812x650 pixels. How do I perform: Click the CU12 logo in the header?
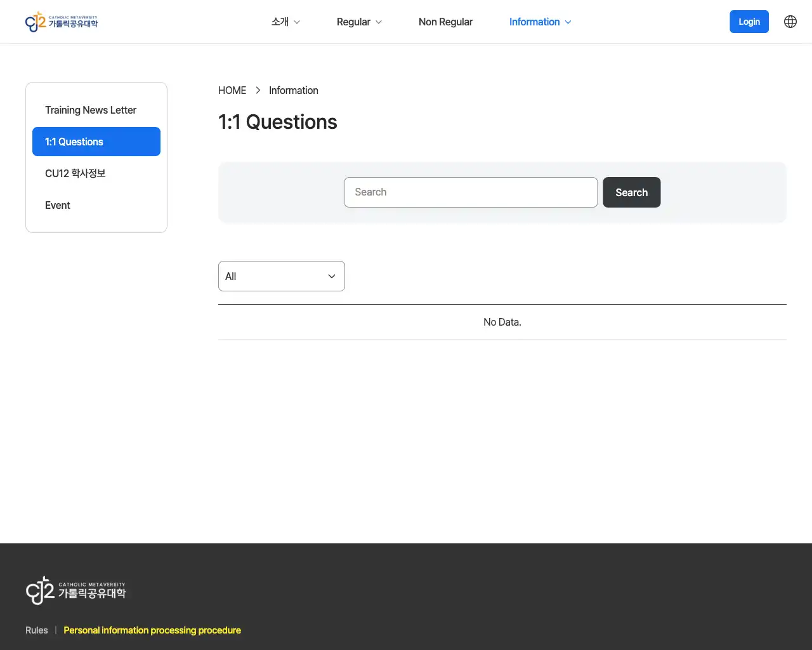click(x=62, y=22)
